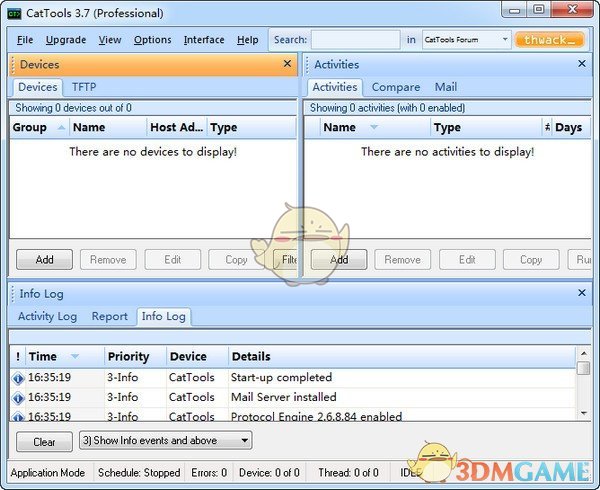This screenshot has height=490, width=600.
Task: Click Copy in the Devices panel
Action: [236, 260]
